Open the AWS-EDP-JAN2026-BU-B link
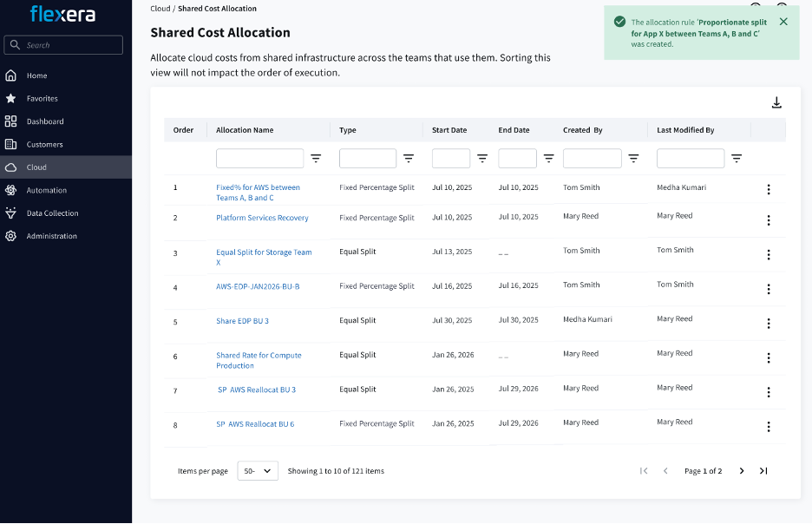The image size is (812, 524). (258, 286)
